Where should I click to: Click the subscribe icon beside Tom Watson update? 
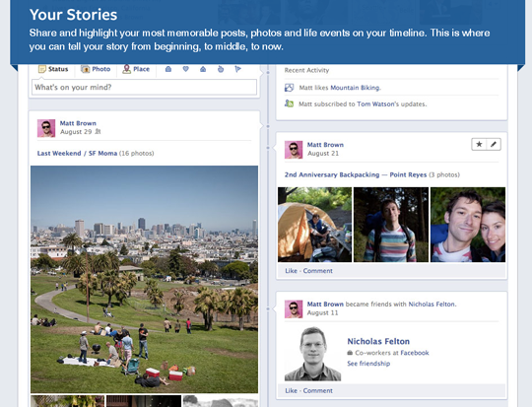(289, 103)
